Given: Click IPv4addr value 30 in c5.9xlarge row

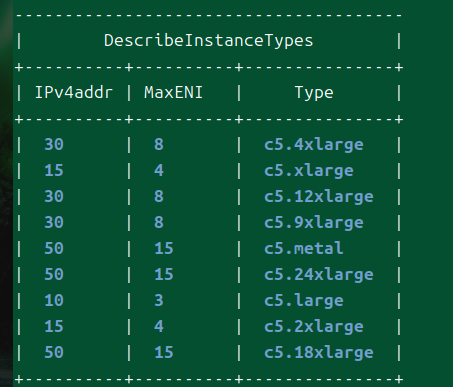Looking at the screenshot, I should tap(54, 222).
